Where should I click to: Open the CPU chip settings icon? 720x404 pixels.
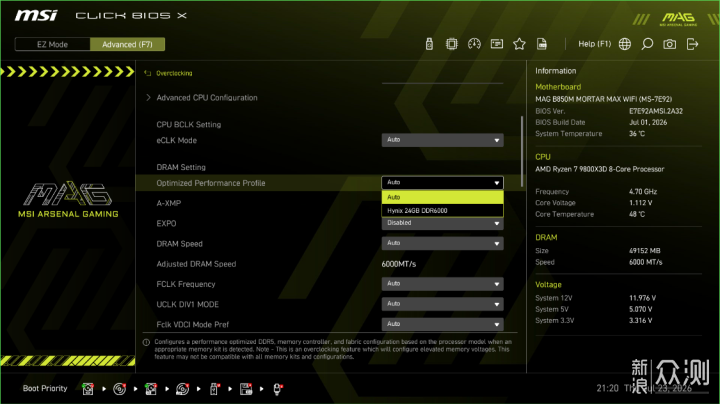[x=452, y=44]
